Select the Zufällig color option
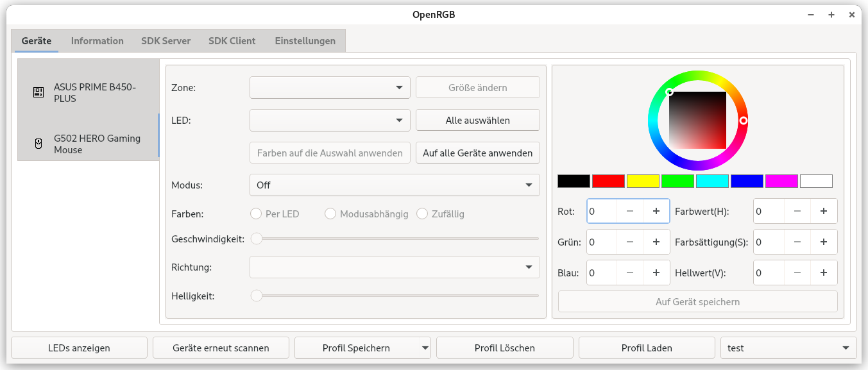 pyautogui.click(x=422, y=214)
